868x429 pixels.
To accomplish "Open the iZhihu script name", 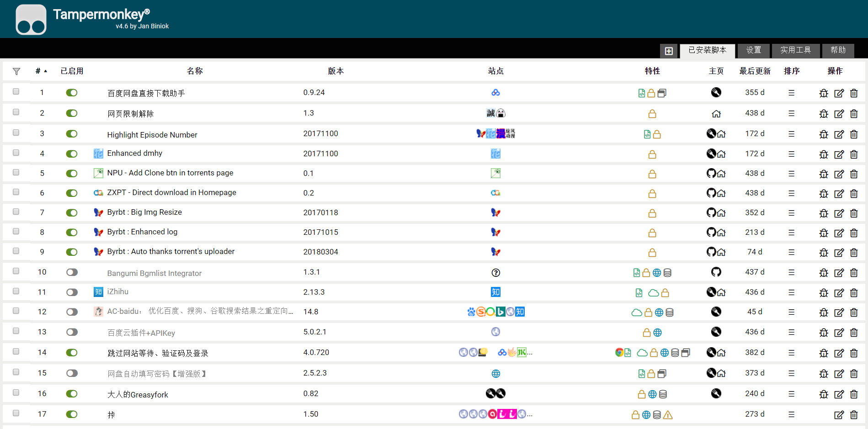I will pyautogui.click(x=118, y=291).
